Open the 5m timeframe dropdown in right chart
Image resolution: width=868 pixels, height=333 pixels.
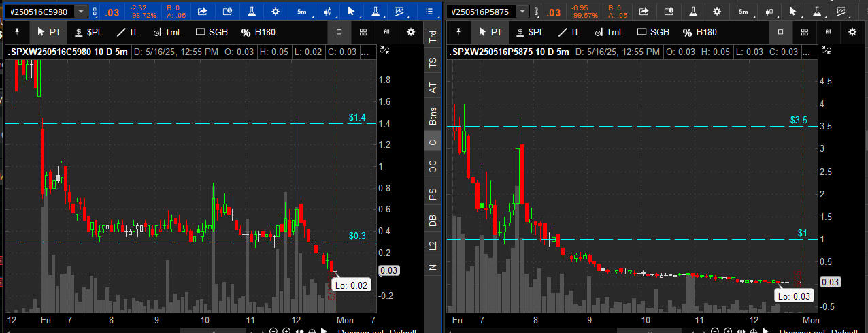click(744, 12)
